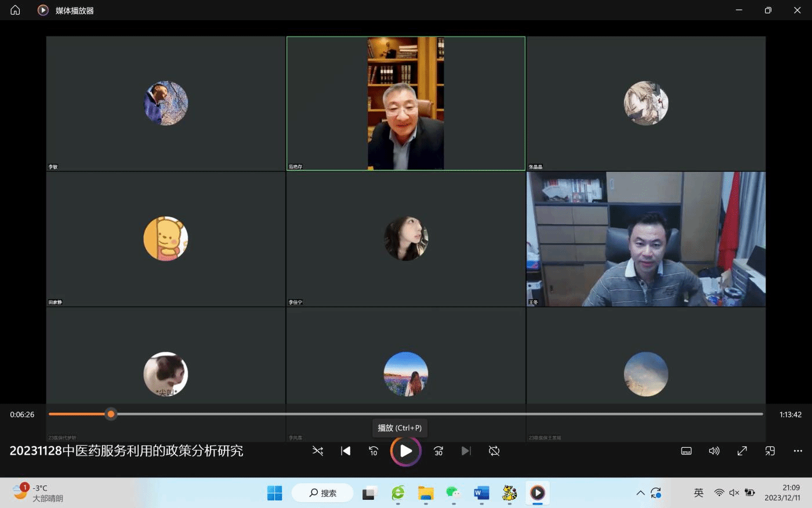The image size is (812, 508).
Task: Toggle subtitles and captions
Action: tap(686, 451)
